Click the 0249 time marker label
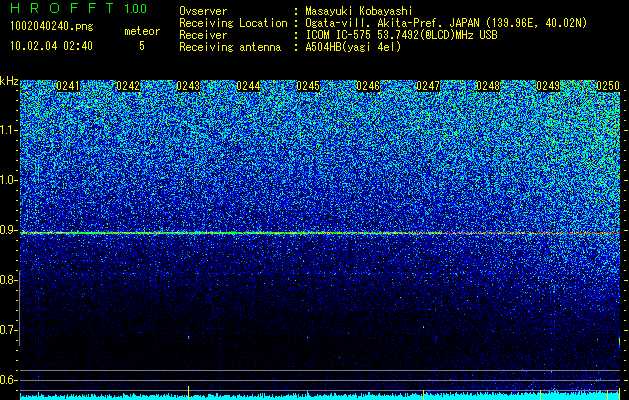 click(x=548, y=86)
